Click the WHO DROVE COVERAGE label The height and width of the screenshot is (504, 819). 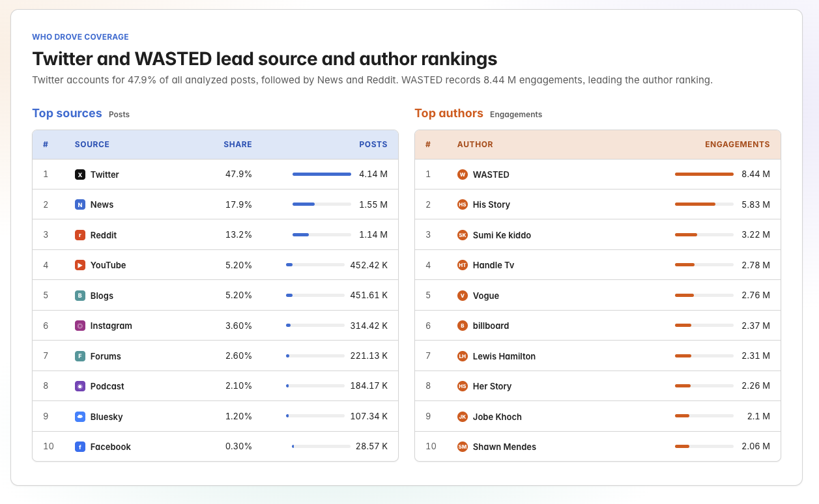(80, 37)
